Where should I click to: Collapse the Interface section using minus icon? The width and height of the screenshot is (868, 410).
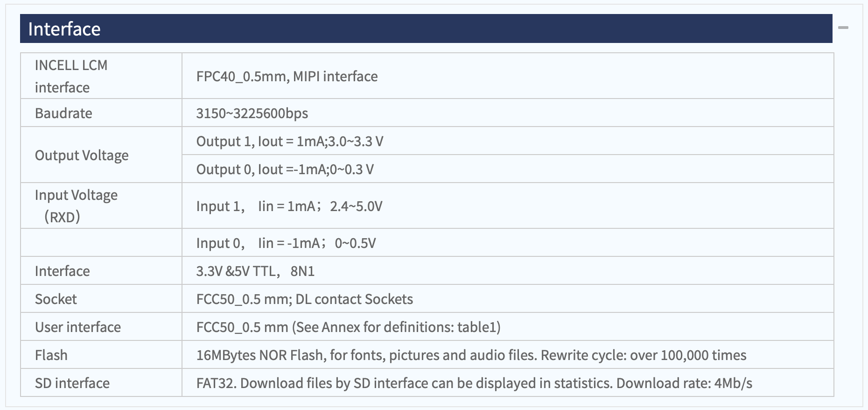pos(843,28)
